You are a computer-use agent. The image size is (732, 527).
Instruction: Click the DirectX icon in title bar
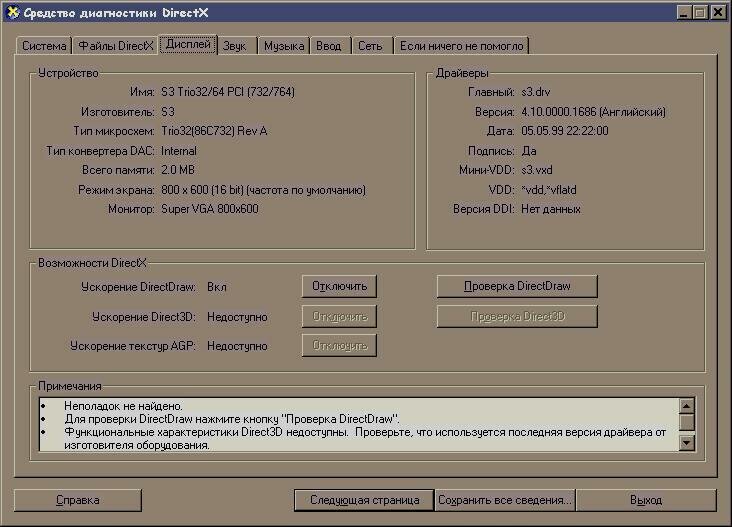tap(13, 12)
